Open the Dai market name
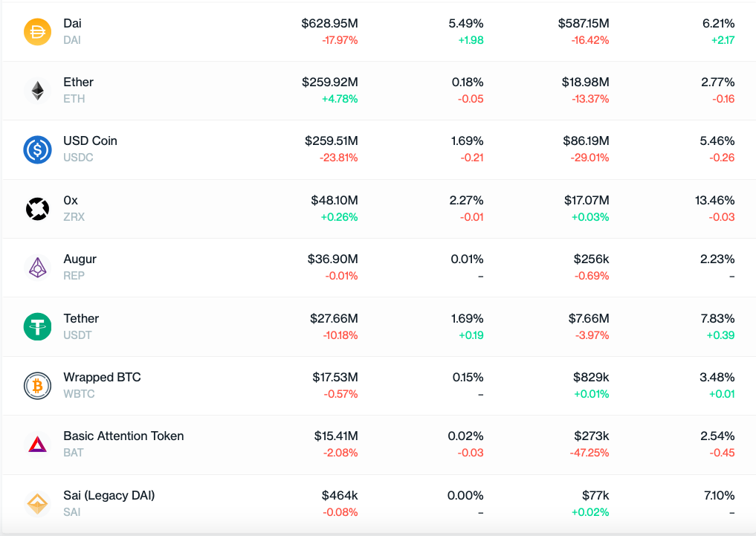Screen dimensions: 756x536 (72, 23)
